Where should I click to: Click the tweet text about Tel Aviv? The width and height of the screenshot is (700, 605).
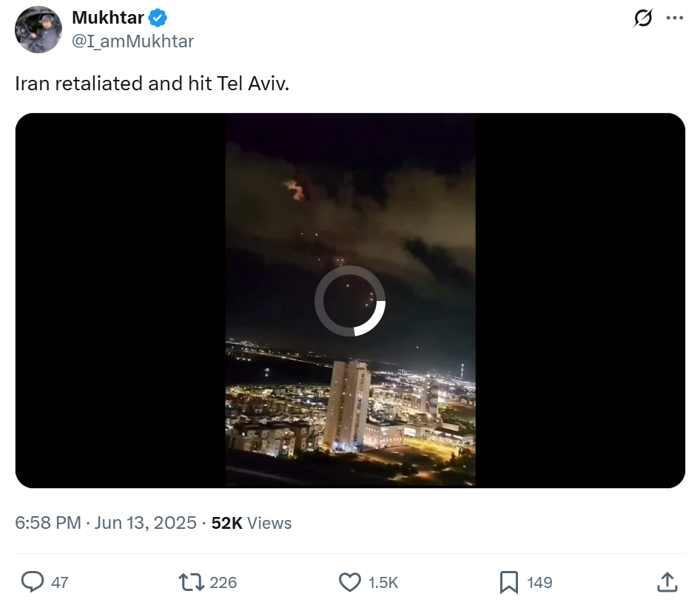152,83
